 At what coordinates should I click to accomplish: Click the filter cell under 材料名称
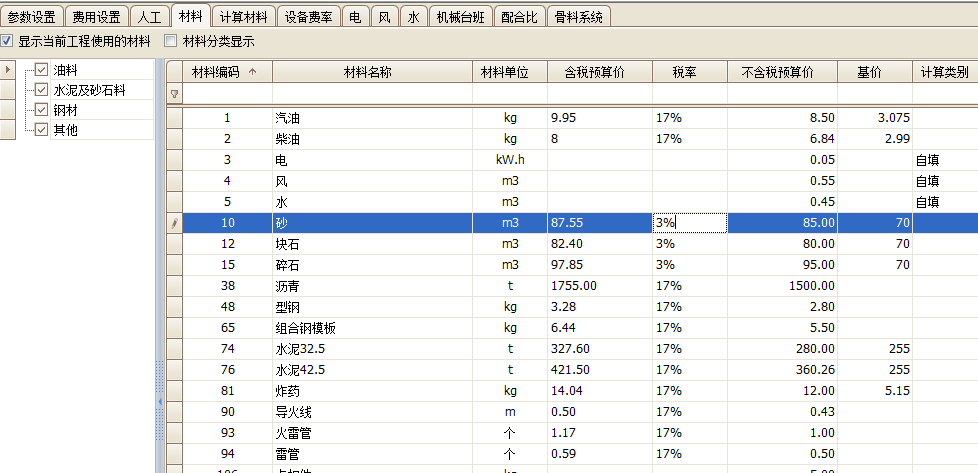(x=372, y=94)
